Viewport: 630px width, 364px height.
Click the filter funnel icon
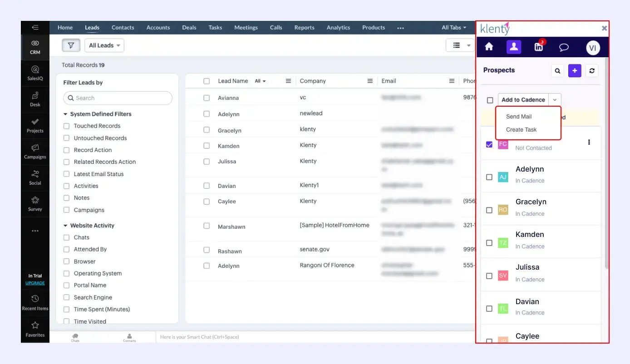coord(71,45)
